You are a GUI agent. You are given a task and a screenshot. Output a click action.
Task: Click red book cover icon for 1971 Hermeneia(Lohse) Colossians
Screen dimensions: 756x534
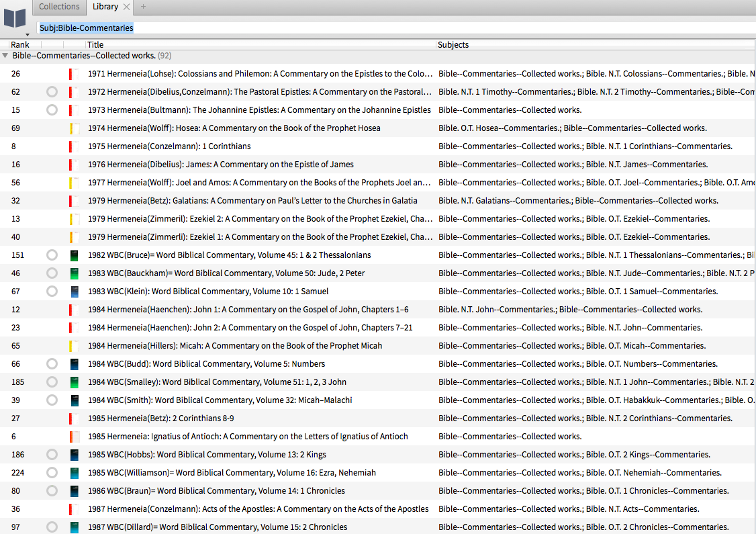[74, 74]
